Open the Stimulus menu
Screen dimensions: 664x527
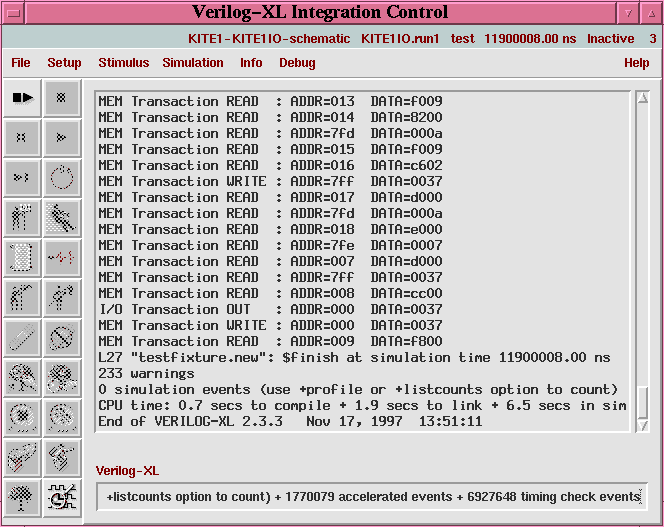pos(124,63)
